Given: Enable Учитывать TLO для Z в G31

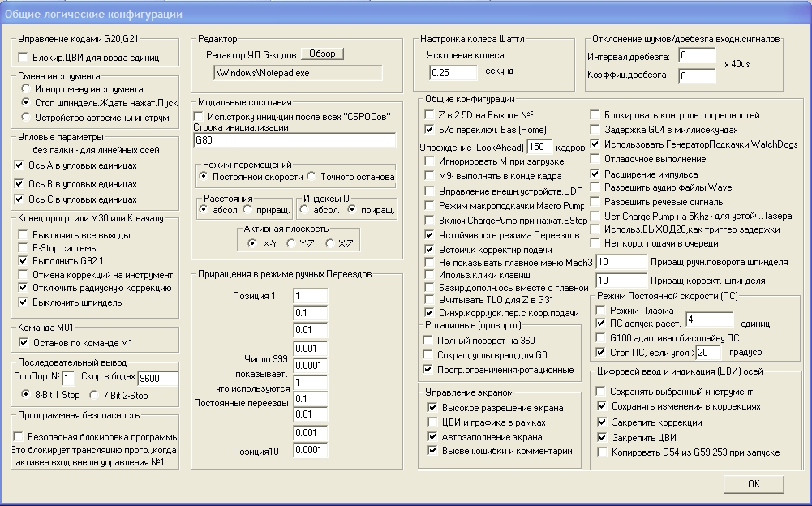Looking at the screenshot, I should (x=429, y=299).
